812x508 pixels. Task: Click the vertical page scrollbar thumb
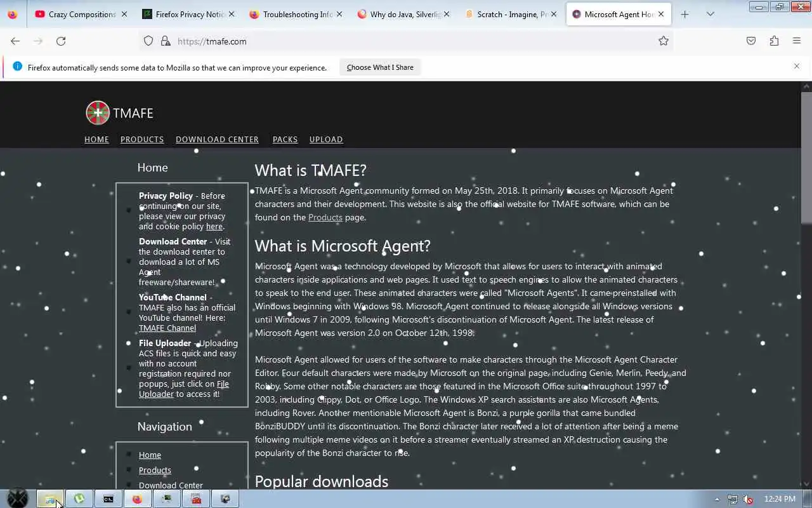(806, 157)
